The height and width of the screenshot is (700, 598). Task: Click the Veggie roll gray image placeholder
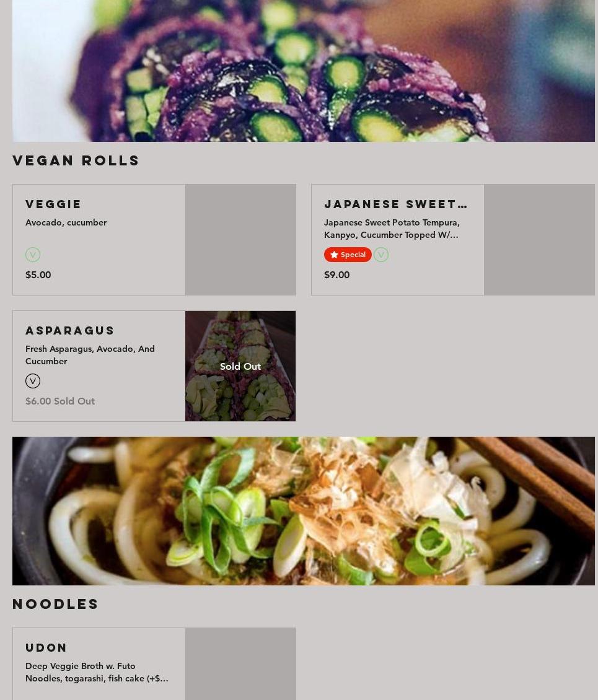240,240
